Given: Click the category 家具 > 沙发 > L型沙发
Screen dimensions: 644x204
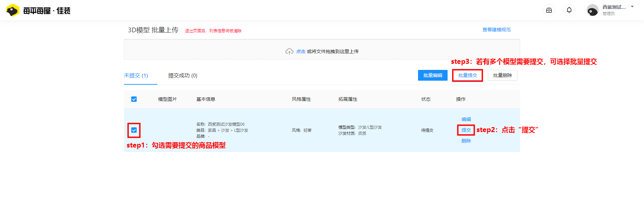Looking at the screenshot, I should pos(228,130).
